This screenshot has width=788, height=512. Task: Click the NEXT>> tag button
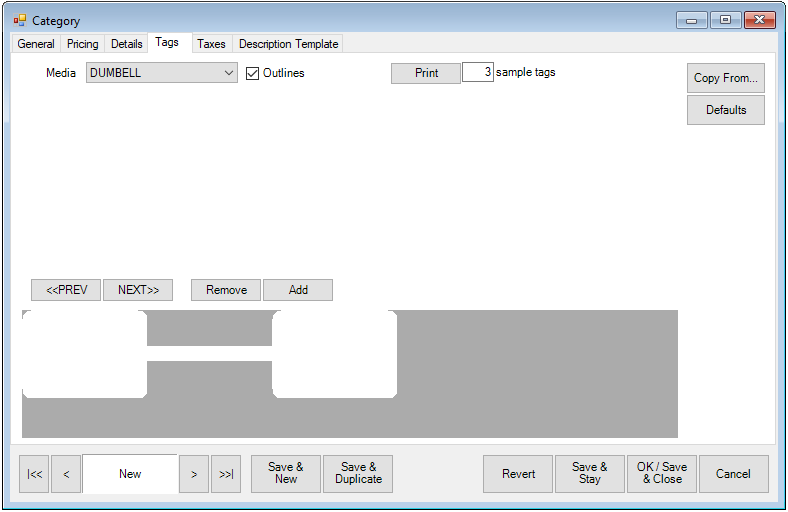138,290
